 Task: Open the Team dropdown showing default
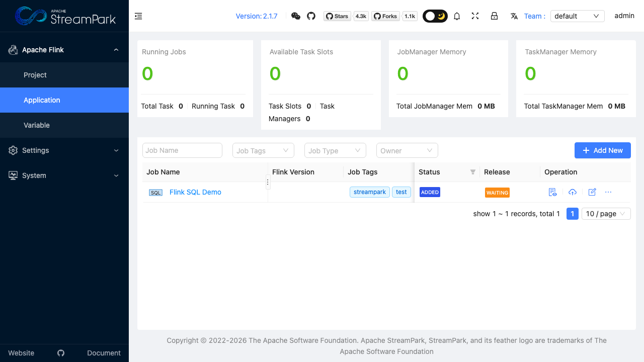(x=578, y=16)
